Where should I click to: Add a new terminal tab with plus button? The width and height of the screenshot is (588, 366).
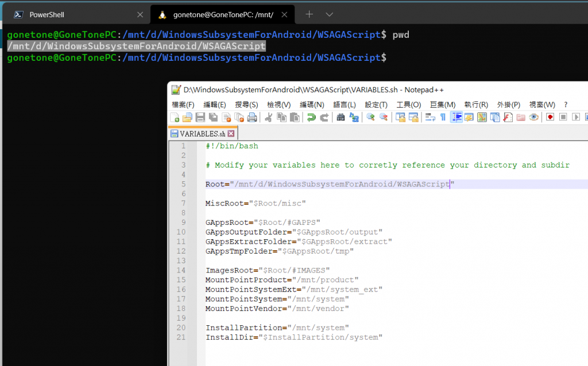point(309,14)
